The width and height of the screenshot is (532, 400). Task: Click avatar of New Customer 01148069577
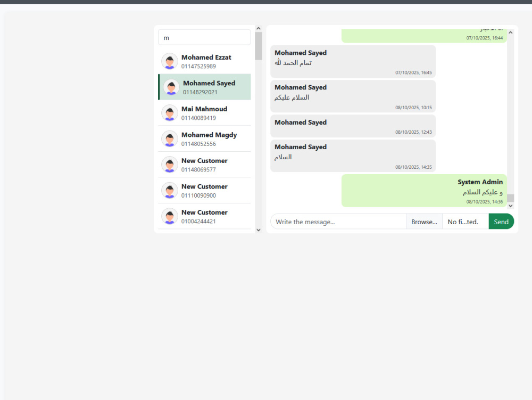[170, 165]
